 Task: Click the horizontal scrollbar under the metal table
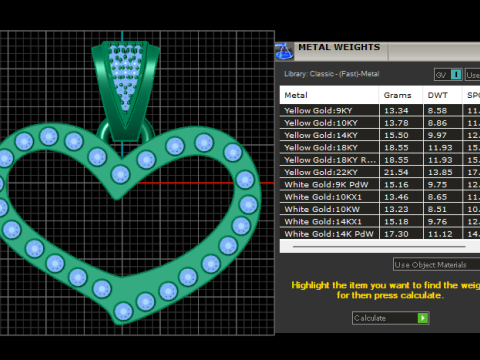click(x=379, y=247)
